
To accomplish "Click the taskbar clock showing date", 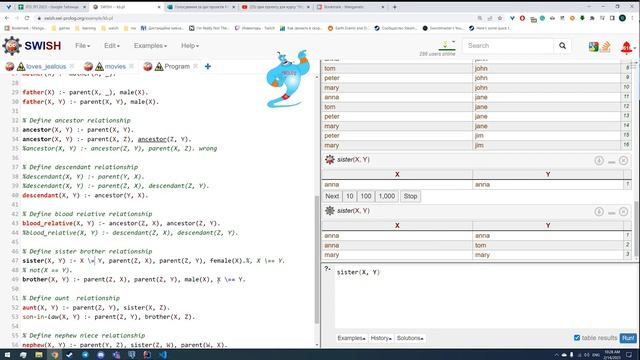I will 612,354.
